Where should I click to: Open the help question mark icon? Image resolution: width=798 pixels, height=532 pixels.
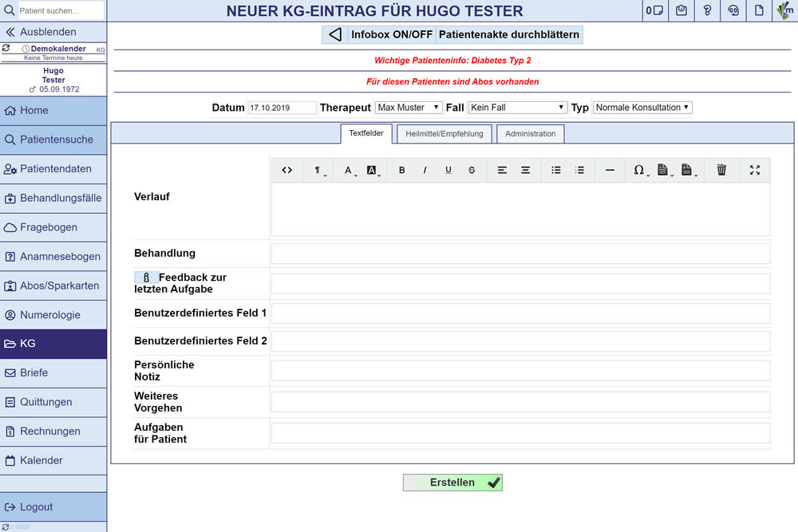click(707, 10)
